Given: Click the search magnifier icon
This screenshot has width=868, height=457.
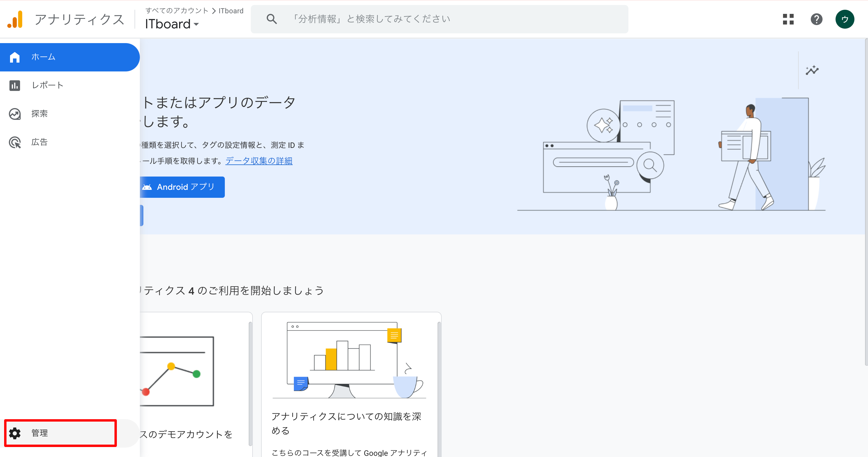Looking at the screenshot, I should (x=272, y=19).
